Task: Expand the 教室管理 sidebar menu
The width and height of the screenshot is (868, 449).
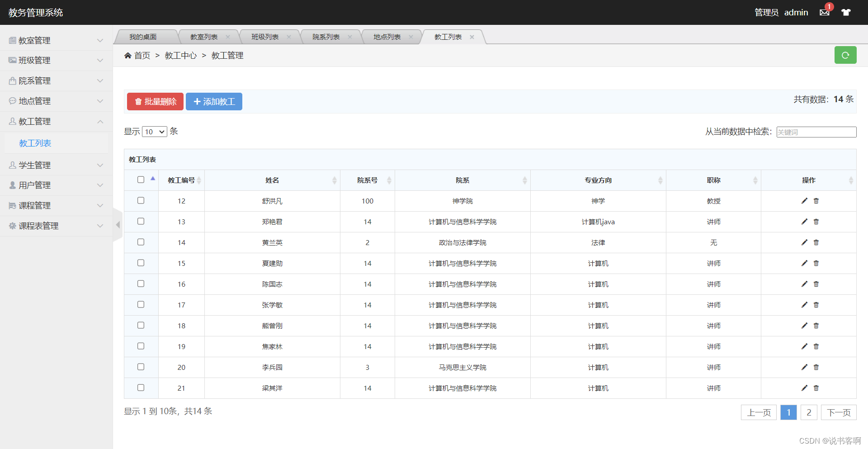Action: point(56,40)
